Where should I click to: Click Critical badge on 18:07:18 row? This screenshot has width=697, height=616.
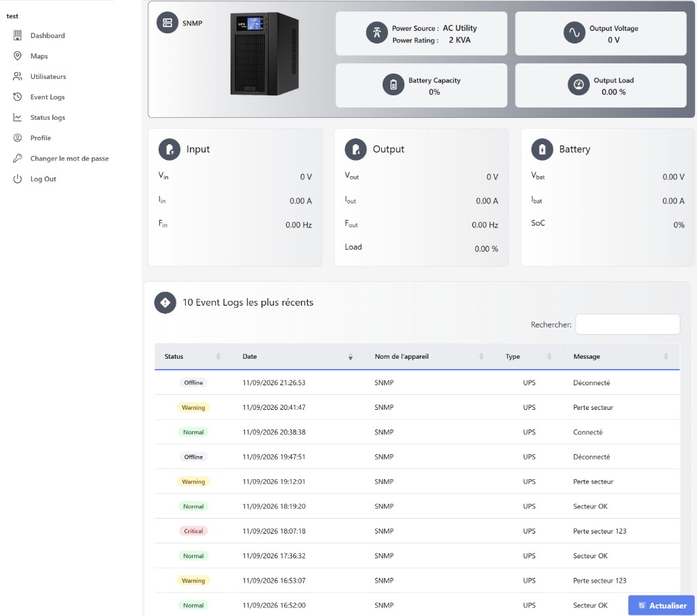193,531
